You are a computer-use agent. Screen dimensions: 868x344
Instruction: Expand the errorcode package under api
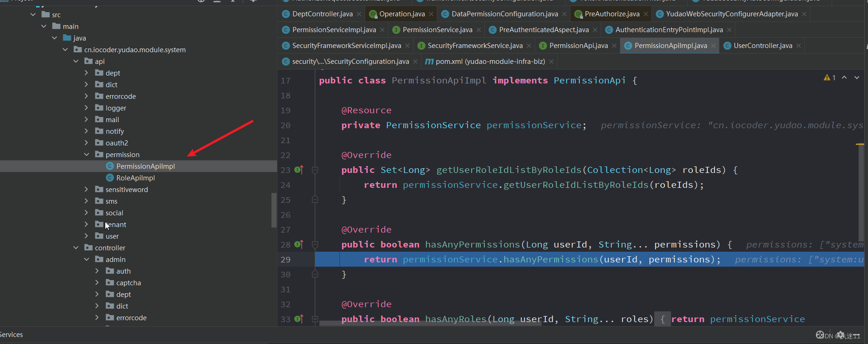[86, 96]
